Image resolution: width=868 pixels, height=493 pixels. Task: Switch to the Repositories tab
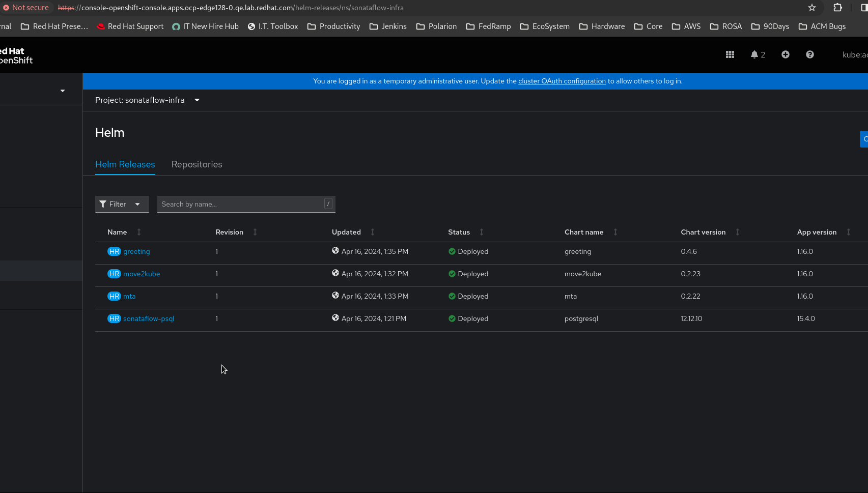tap(197, 164)
